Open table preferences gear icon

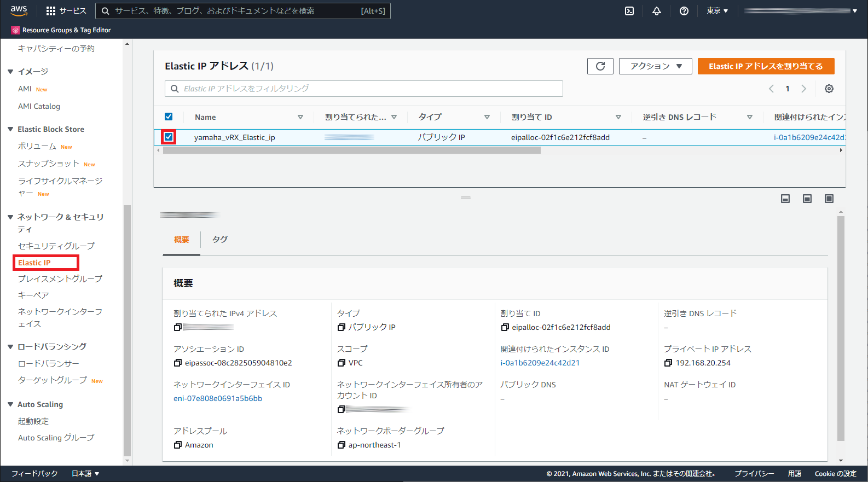[x=829, y=89]
